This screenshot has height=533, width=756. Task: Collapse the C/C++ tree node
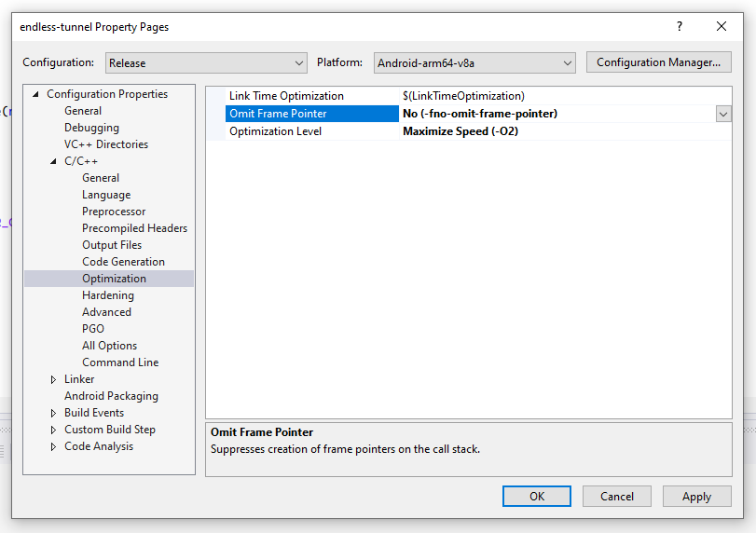(x=54, y=161)
